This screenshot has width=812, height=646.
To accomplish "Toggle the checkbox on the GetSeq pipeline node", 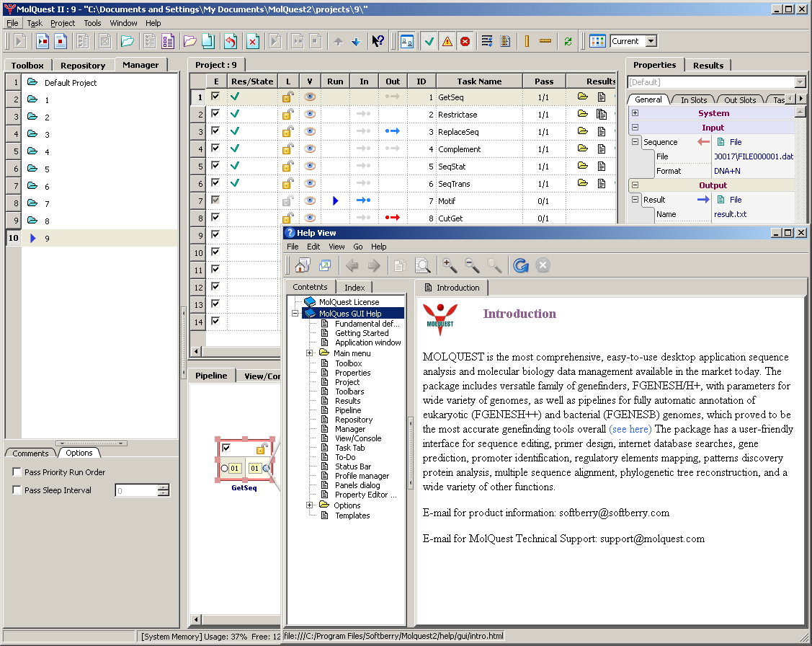I will (226, 448).
